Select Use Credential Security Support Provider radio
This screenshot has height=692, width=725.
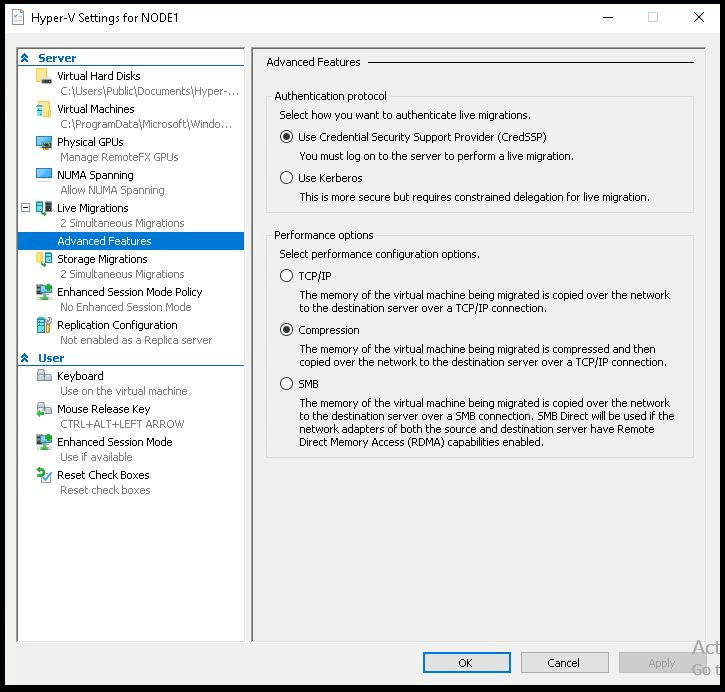286,137
